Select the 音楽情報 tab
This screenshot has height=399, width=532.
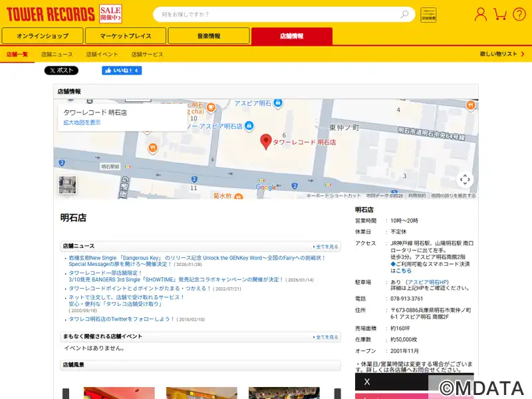[209, 36]
